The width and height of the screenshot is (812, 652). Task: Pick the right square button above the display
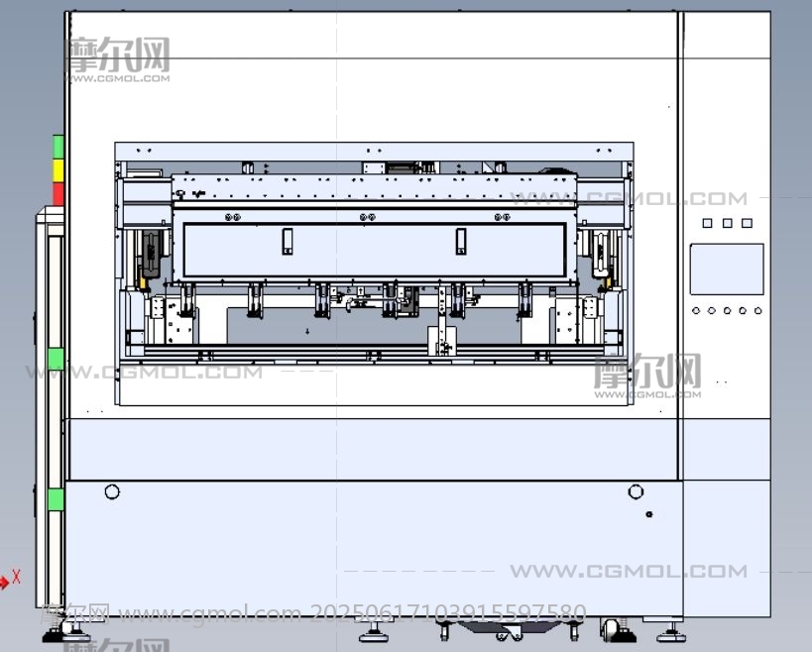747,223
